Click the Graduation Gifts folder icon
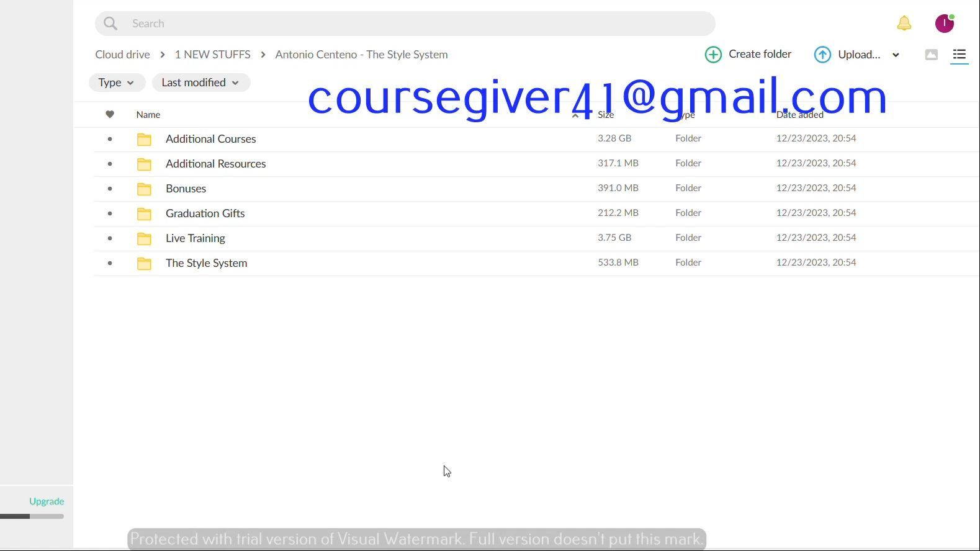 pyautogui.click(x=144, y=213)
